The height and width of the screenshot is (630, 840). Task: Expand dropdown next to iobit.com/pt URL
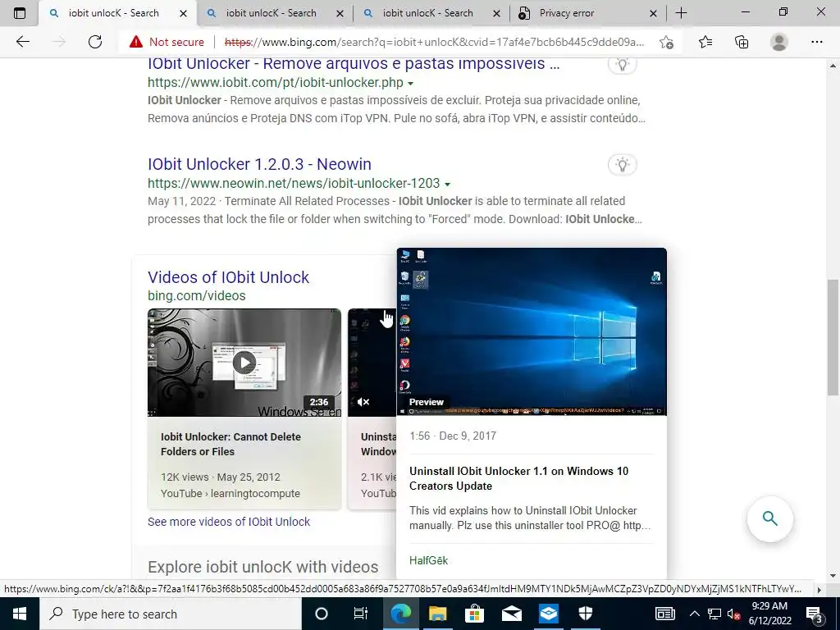coord(411,84)
